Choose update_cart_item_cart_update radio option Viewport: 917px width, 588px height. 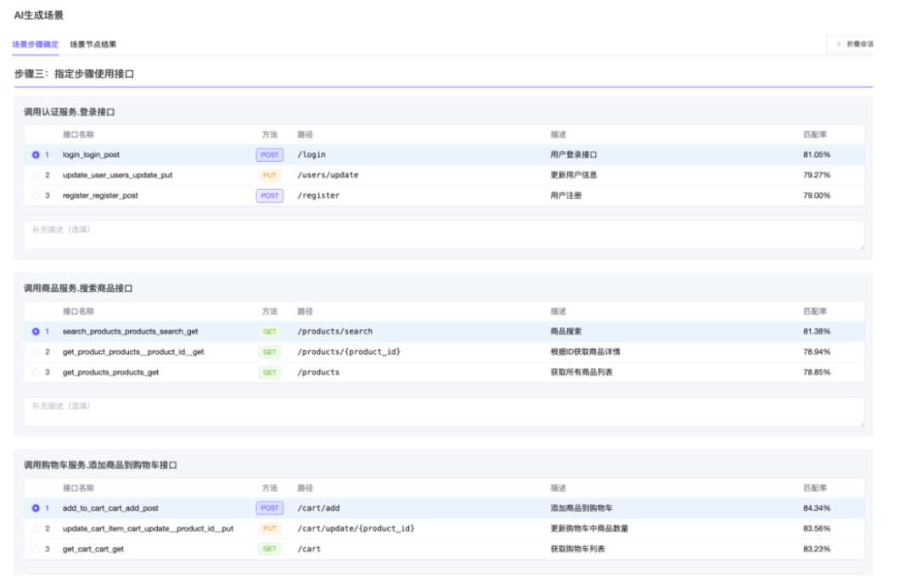[36, 529]
